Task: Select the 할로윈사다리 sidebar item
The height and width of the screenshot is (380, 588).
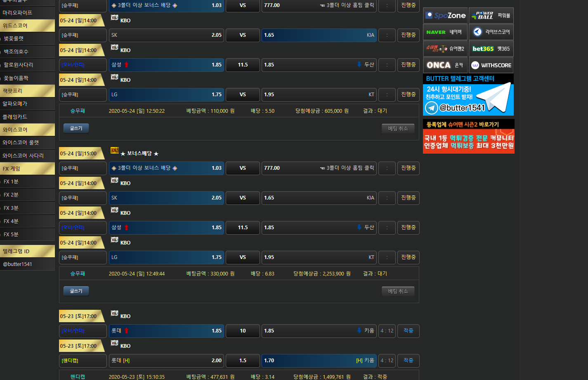Action: (x=27, y=65)
